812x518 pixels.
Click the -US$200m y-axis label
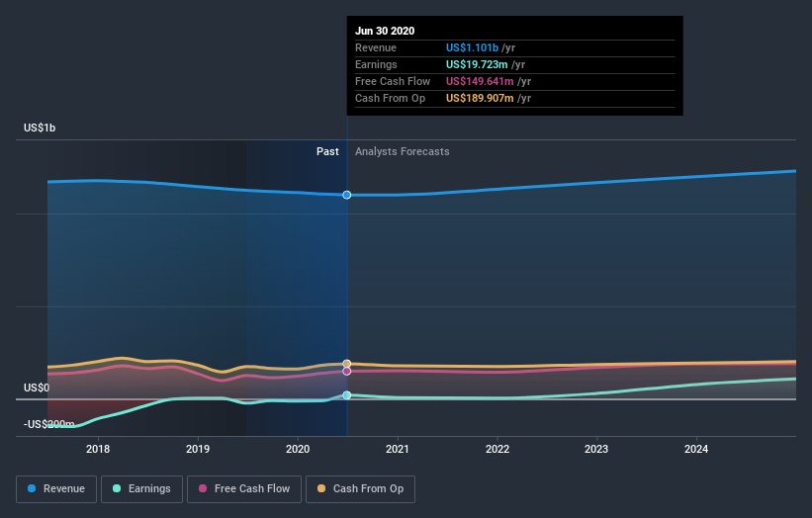[x=48, y=424]
